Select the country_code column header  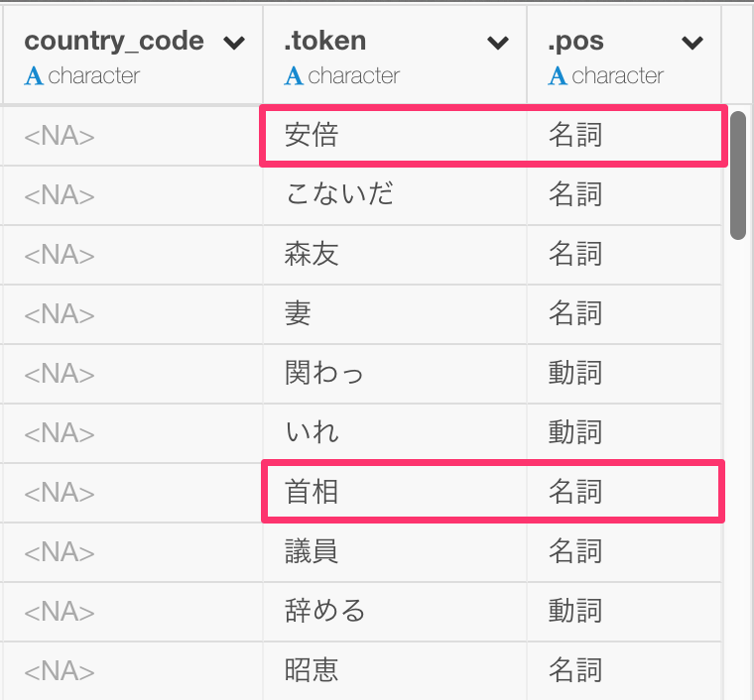(114, 42)
